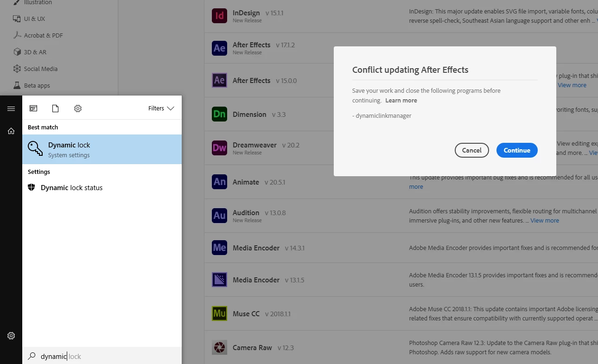Open View more link for After Effects v15.0.0

pyautogui.click(x=572, y=85)
